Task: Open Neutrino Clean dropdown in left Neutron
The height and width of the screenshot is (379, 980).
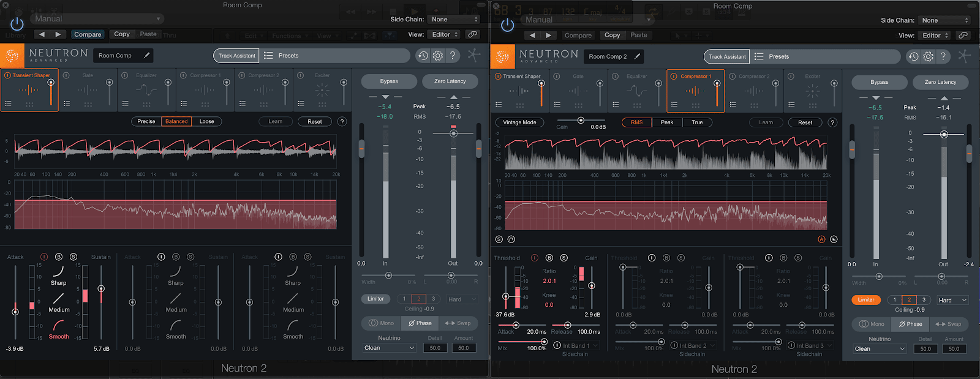Action: pos(389,348)
